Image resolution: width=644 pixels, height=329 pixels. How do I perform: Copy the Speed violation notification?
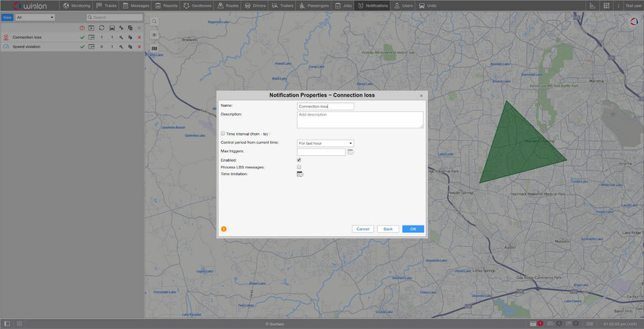coord(130,47)
